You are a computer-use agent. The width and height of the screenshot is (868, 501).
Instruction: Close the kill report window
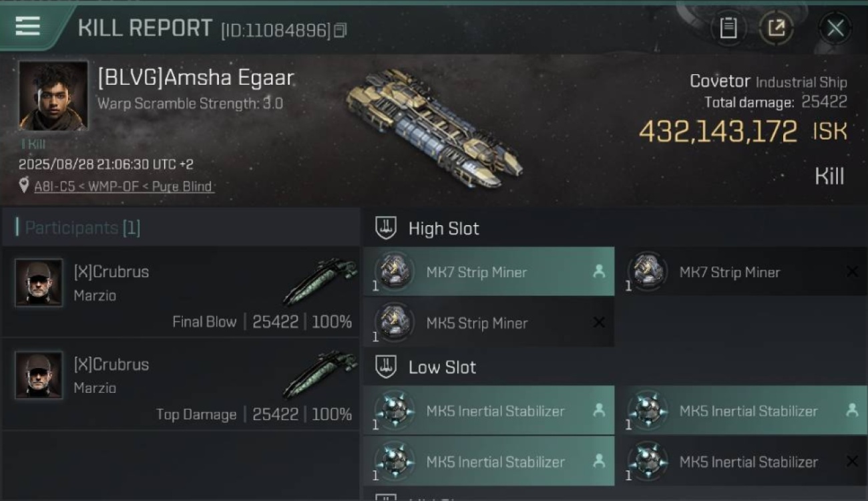[x=835, y=28]
